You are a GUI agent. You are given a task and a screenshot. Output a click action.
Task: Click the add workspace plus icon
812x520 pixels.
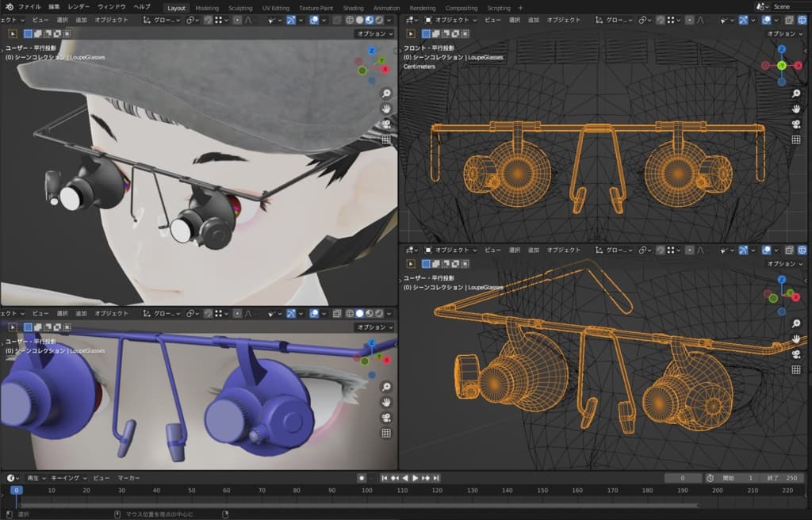[x=520, y=7]
